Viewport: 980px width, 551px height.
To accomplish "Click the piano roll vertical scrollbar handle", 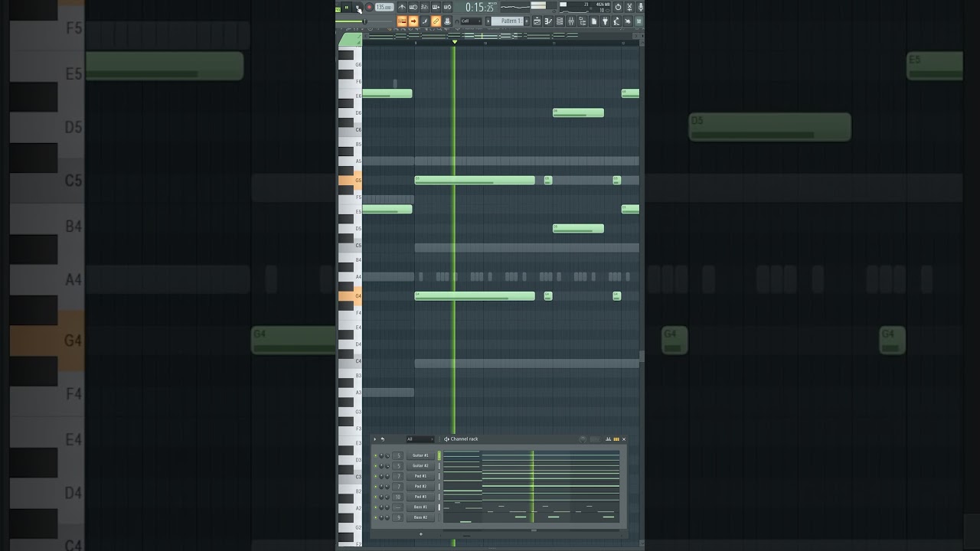I will click(x=642, y=357).
